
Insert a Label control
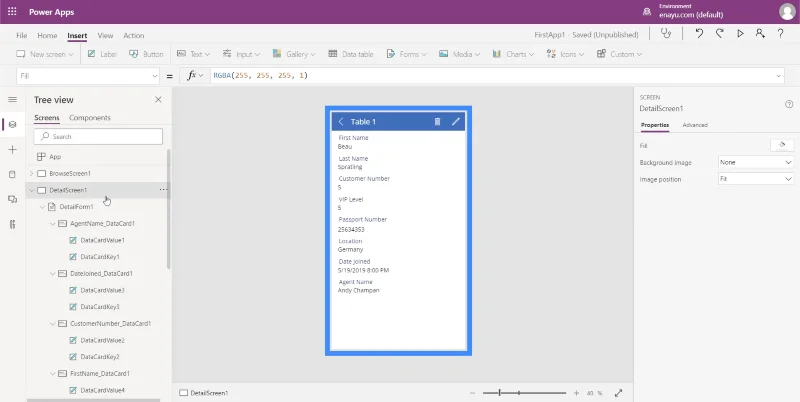click(x=102, y=54)
